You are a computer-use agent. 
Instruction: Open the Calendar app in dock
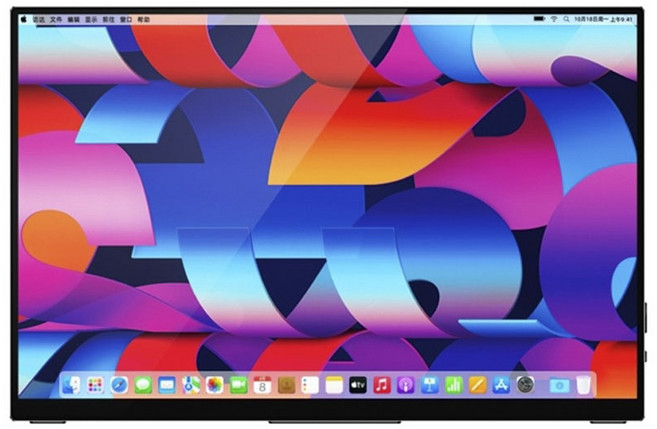pyautogui.click(x=262, y=385)
